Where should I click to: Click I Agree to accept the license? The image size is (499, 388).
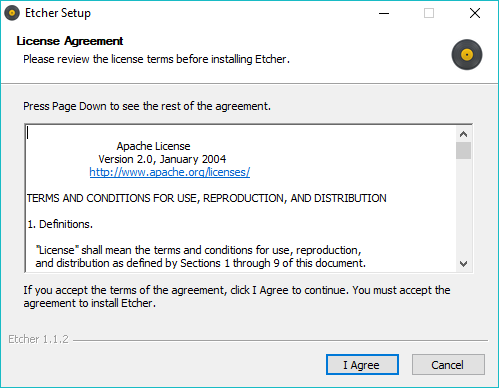click(x=362, y=365)
